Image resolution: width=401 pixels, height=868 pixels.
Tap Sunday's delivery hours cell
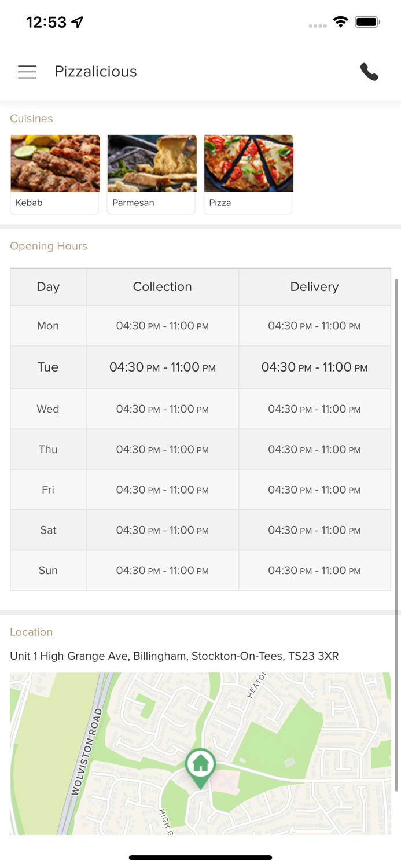tap(314, 571)
